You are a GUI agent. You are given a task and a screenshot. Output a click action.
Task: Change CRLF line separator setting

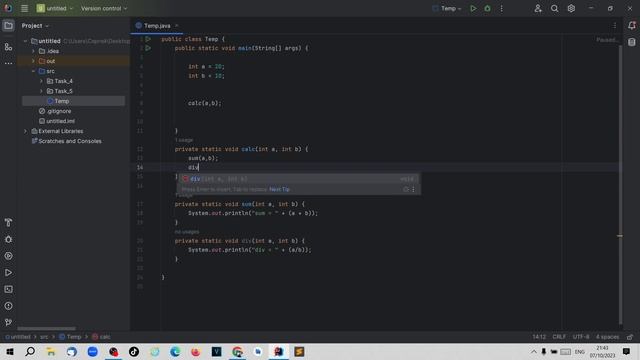[x=559, y=337]
